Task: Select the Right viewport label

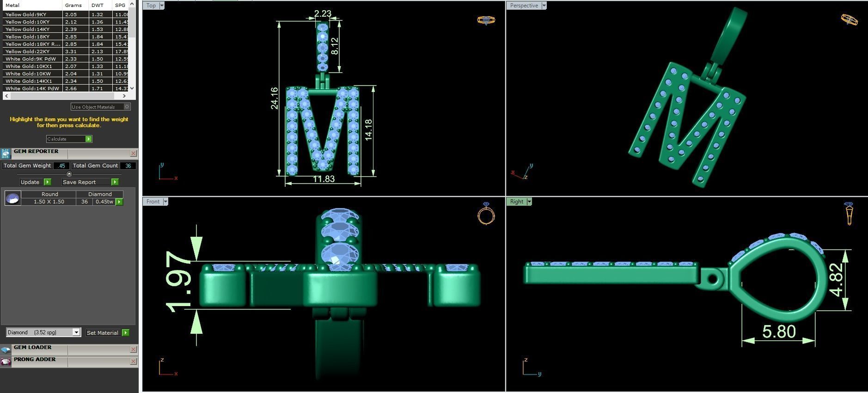Action: 517,202
